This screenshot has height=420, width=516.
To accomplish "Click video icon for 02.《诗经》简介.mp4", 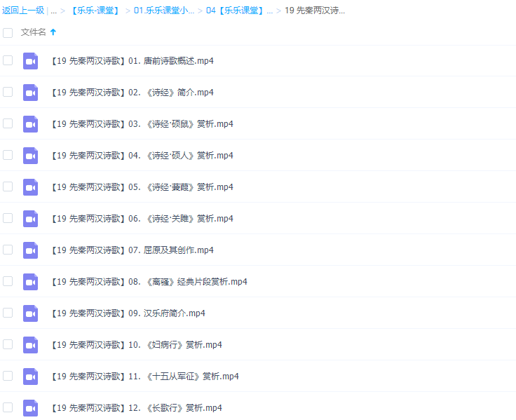I will click(x=30, y=93).
